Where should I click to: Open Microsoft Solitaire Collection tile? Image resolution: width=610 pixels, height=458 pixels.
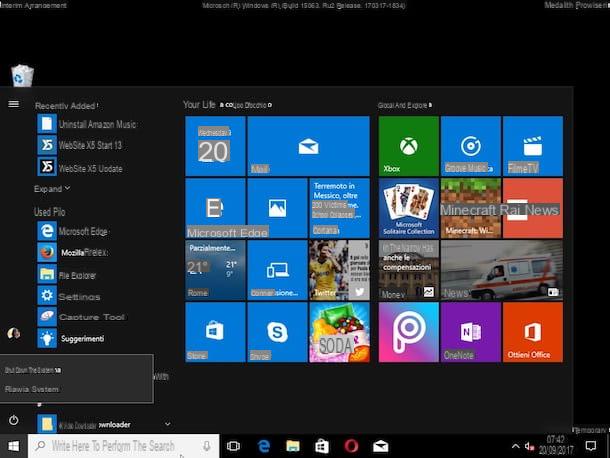click(408, 208)
